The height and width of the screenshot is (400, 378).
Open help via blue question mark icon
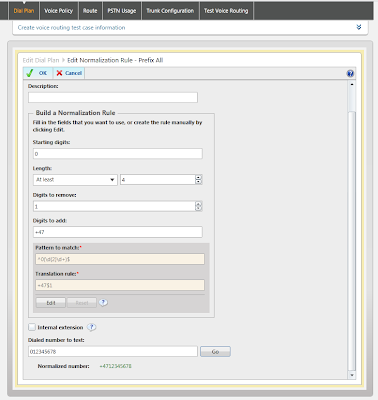[350, 73]
